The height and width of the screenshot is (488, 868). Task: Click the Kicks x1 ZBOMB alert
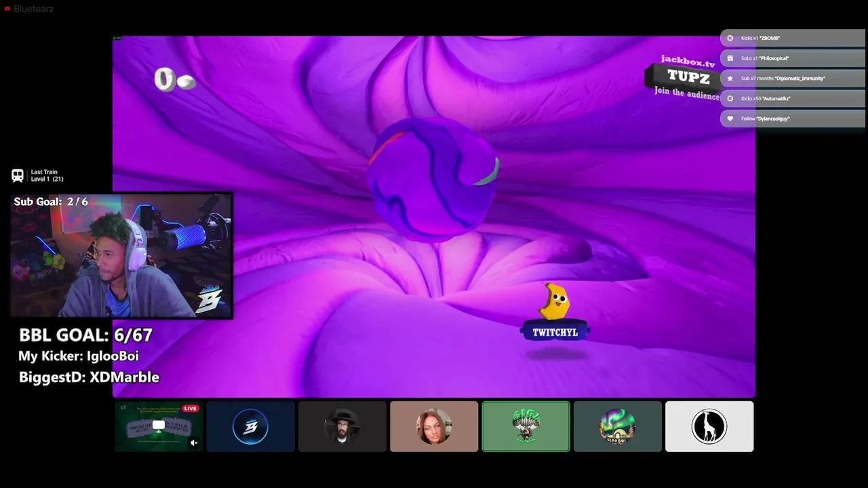click(x=793, y=38)
